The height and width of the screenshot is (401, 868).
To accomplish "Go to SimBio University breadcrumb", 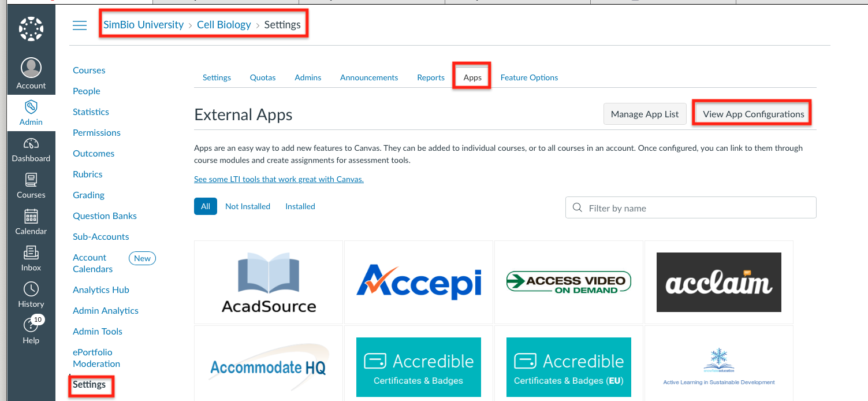I will point(143,25).
